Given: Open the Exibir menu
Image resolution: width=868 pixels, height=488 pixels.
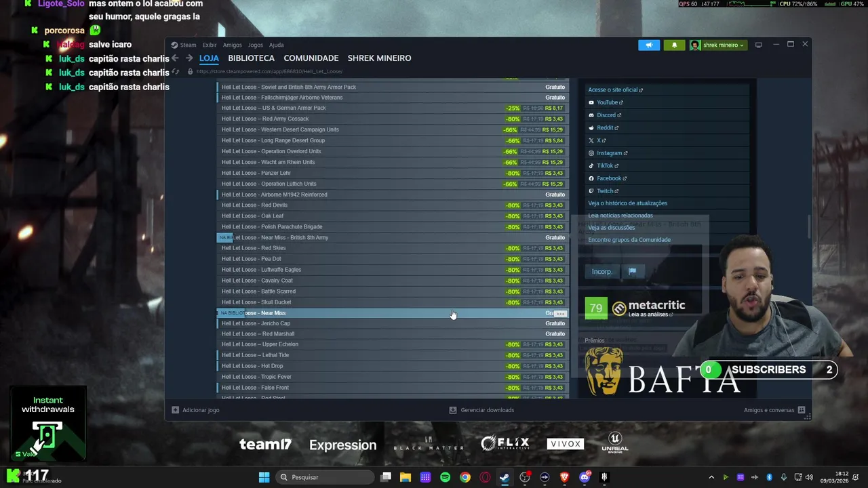Looking at the screenshot, I should [210, 45].
